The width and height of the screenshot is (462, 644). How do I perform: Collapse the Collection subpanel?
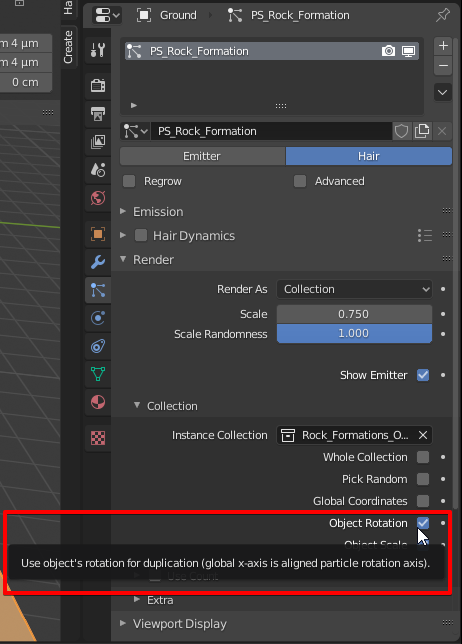137,405
